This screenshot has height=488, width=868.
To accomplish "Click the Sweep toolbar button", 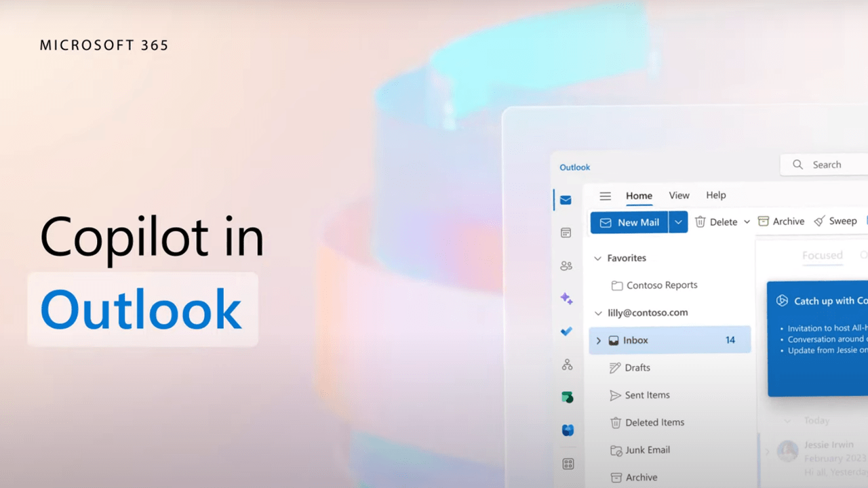I will pyautogui.click(x=835, y=221).
